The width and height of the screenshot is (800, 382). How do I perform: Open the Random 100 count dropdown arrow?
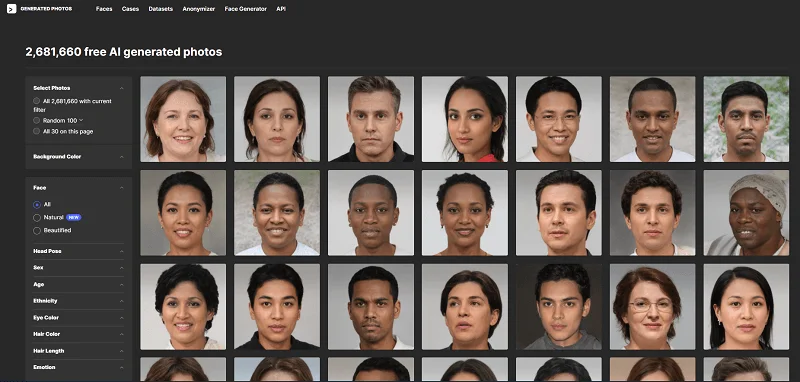point(81,120)
